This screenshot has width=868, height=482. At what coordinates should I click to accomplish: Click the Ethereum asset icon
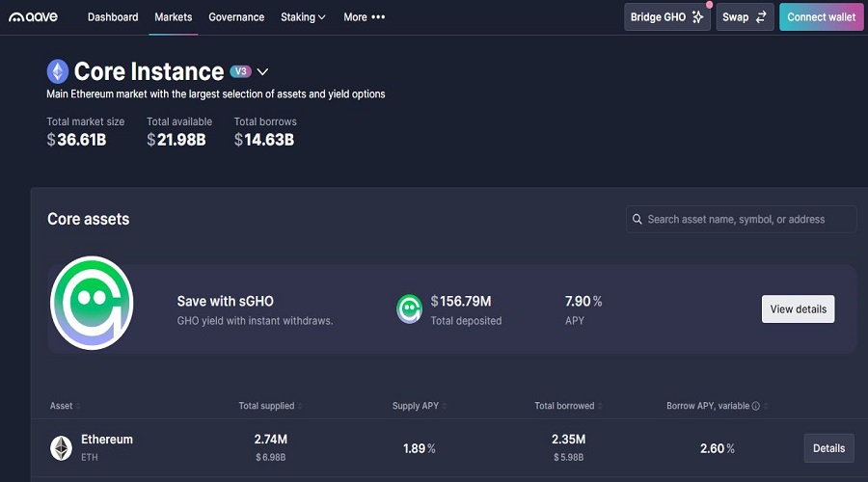(x=62, y=448)
